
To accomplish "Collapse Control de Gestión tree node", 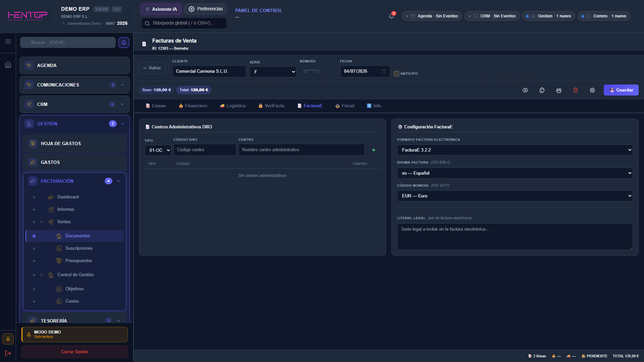I will (x=42, y=275).
